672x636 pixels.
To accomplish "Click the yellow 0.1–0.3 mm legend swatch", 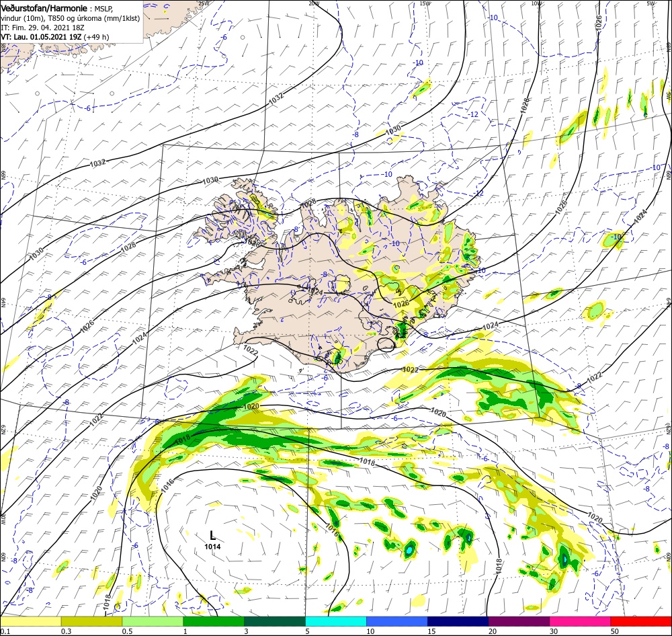I will pos(31,621).
